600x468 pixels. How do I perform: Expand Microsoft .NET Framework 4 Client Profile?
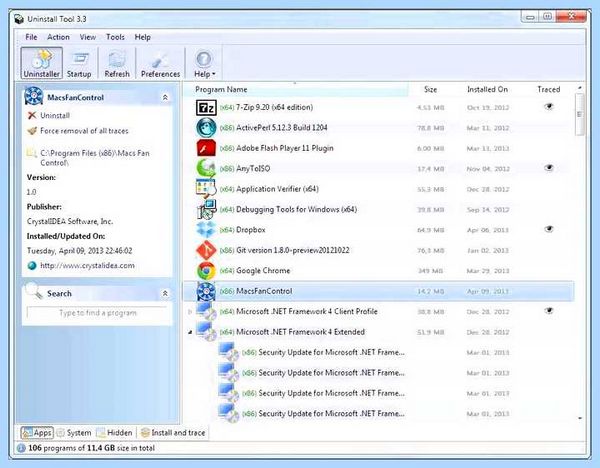[x=190, y=312]
